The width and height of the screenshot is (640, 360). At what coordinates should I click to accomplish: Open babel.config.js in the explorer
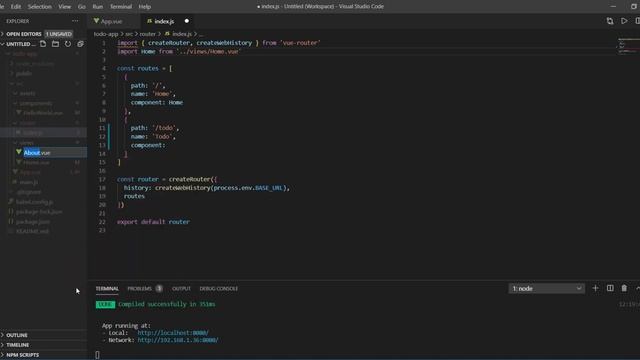point(34,202)
